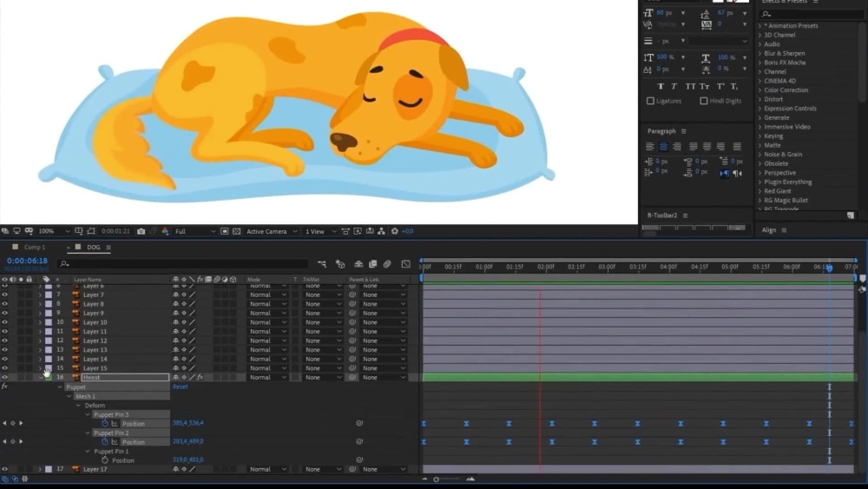Set left-to-right text direction

point(724,174)
